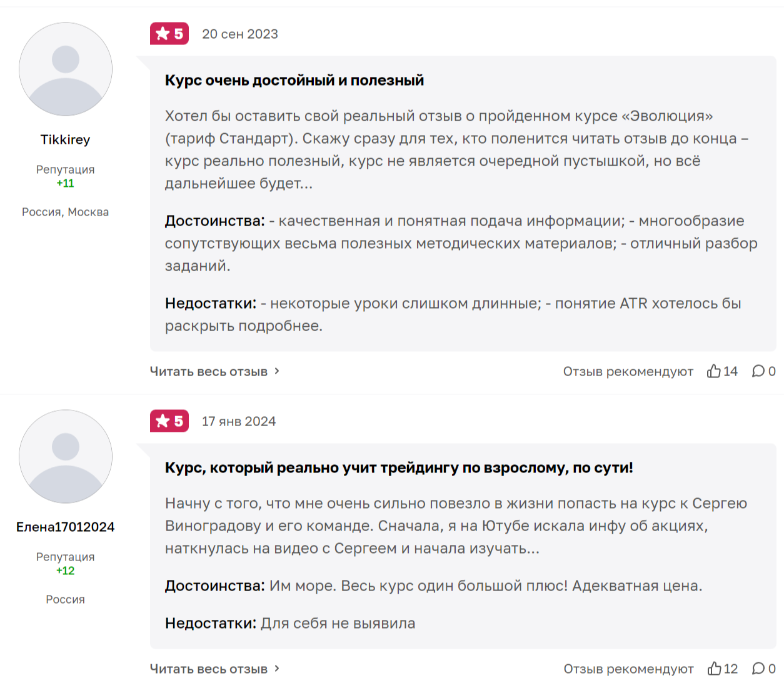The height and width of the screenshot is (688, 784).
Task: Click date '20 сен 2023'
Action: click(240, 34)
